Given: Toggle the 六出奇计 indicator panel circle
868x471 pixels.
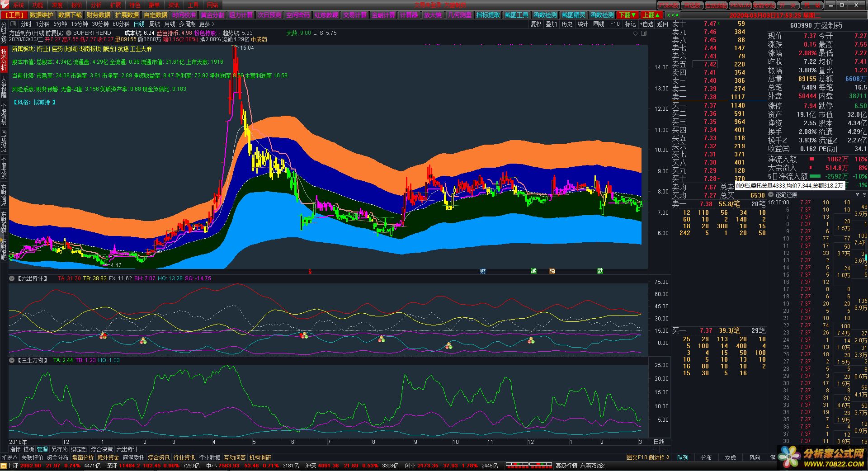Looking at the screenshot, I should point(12,278).
